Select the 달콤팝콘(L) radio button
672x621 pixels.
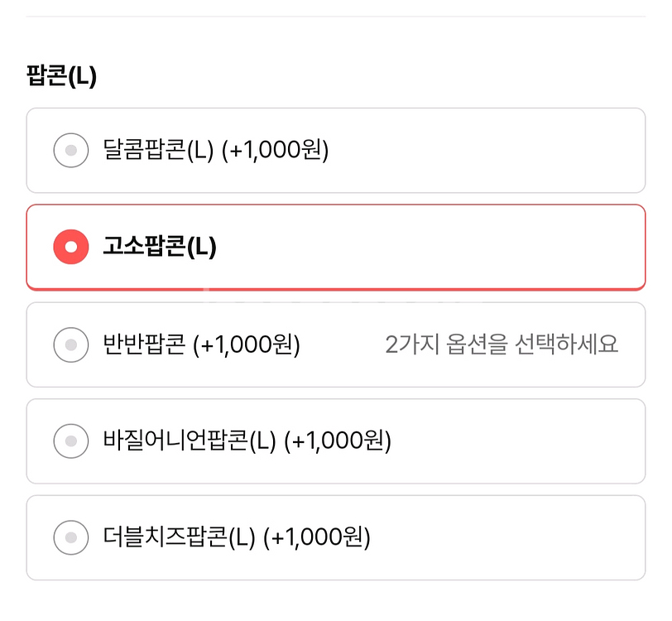coord(71,151)
